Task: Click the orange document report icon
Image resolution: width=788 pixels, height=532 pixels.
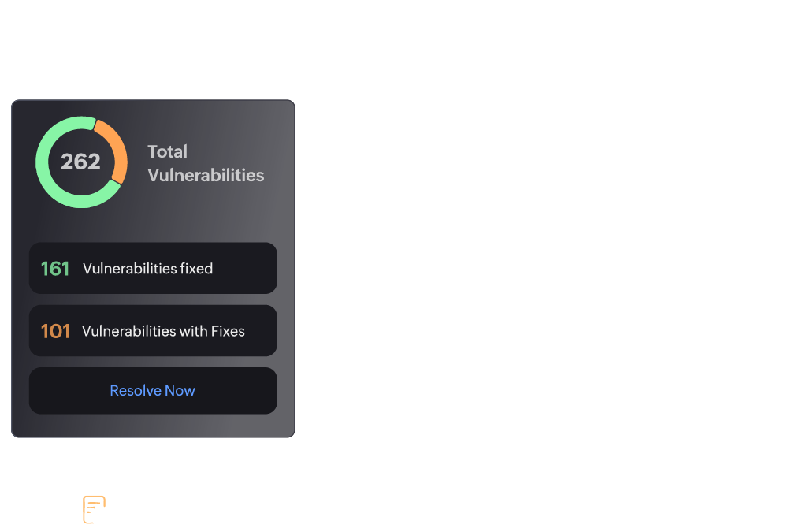Action: click(x=94, y=509)
